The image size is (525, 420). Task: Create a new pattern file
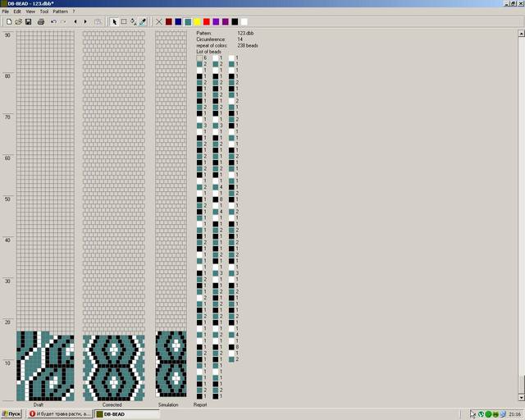click(x=9, y=22)
